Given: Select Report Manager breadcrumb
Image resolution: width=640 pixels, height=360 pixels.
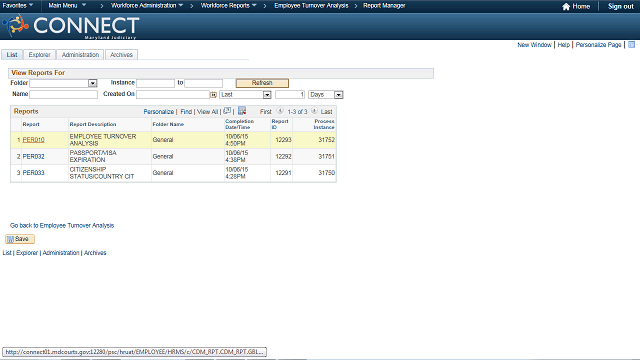Looking at the screenshot, I should coord(384,5).
